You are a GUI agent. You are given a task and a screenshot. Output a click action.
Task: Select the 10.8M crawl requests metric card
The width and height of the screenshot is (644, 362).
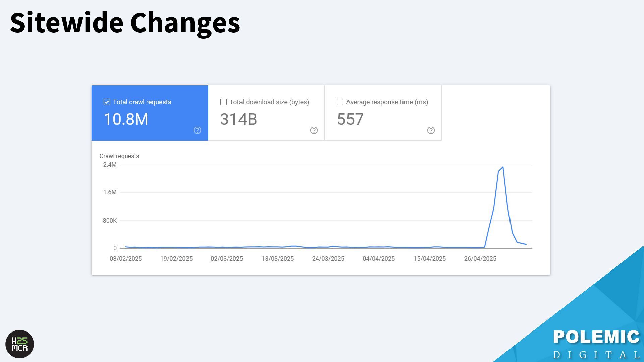coord(150,113)
